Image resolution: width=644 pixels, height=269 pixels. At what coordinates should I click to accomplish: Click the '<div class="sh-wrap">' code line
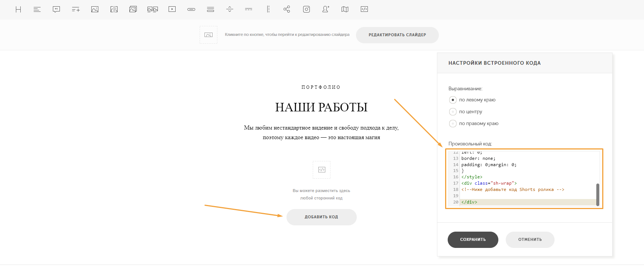click(489, 183)
